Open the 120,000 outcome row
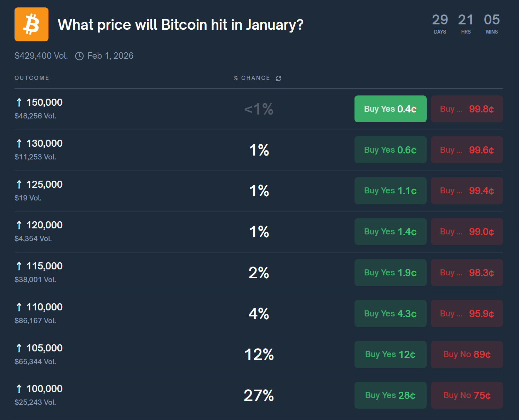This screenshot has width=519, height=420. tap(45, 225)
